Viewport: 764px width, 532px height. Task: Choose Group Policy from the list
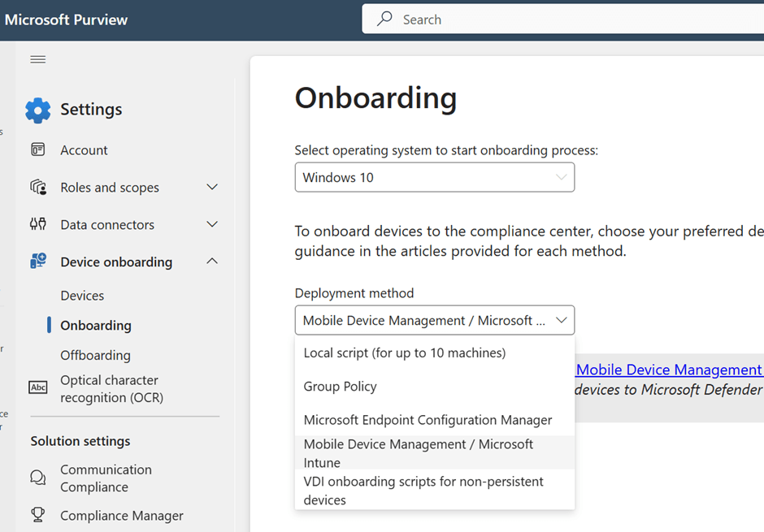(340, 387)
